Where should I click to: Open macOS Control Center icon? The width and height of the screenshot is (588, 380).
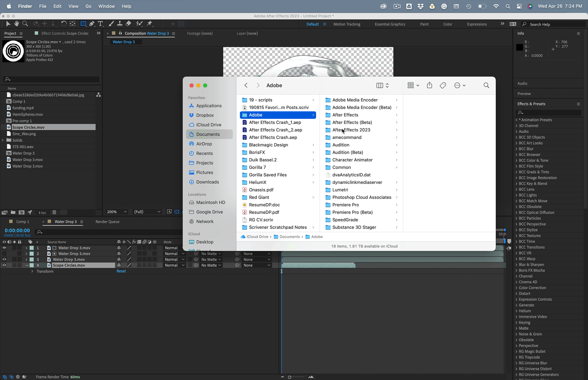(x=519, y=6)
